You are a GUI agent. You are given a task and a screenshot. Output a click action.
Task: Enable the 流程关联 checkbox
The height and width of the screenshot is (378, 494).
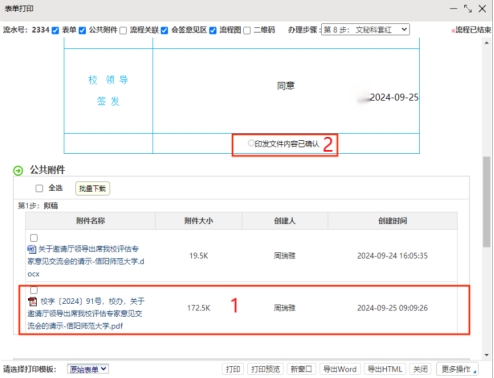123,30
